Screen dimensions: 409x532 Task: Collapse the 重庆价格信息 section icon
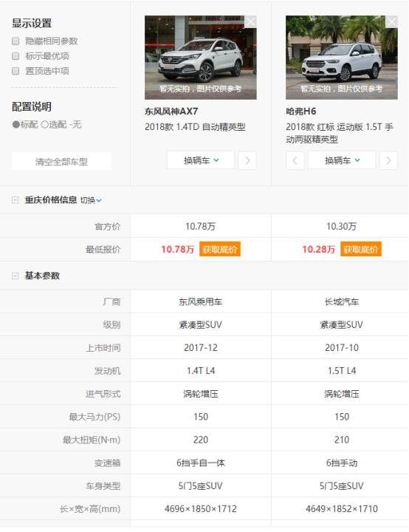click(x=15, y=199)
